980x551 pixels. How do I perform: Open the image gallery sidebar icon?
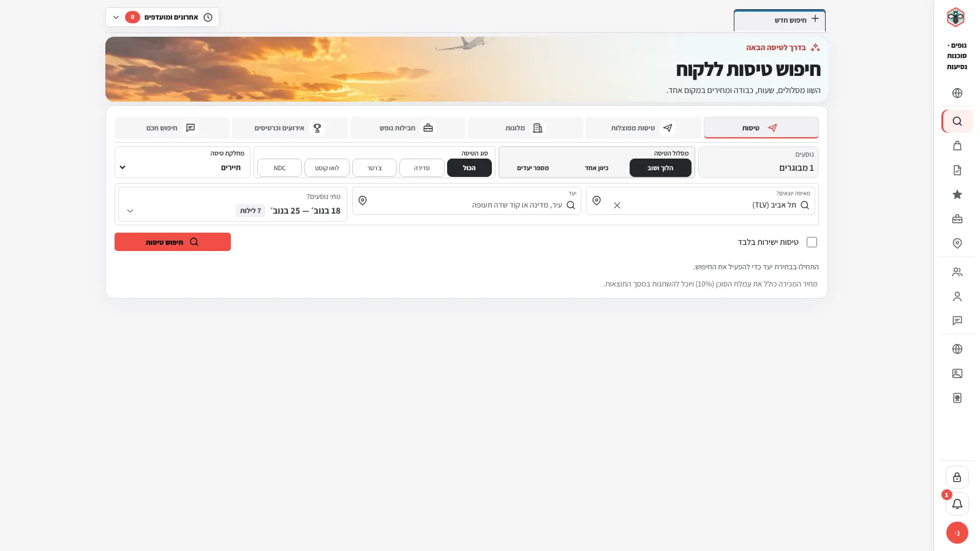(x=957, y=373)
